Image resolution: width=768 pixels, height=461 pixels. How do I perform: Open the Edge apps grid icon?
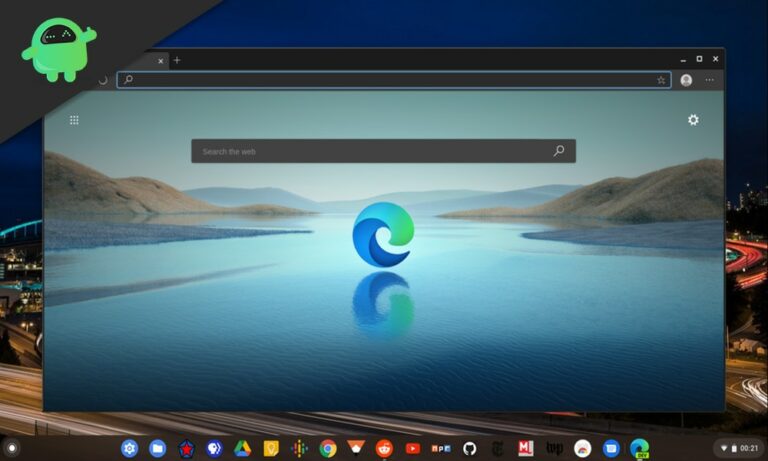74,120
